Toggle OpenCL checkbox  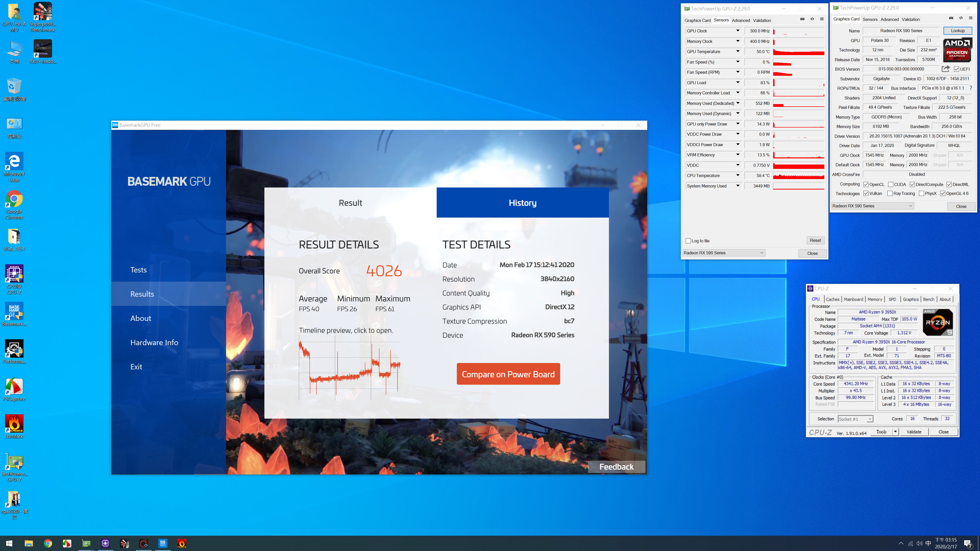[x=866, y=184]
